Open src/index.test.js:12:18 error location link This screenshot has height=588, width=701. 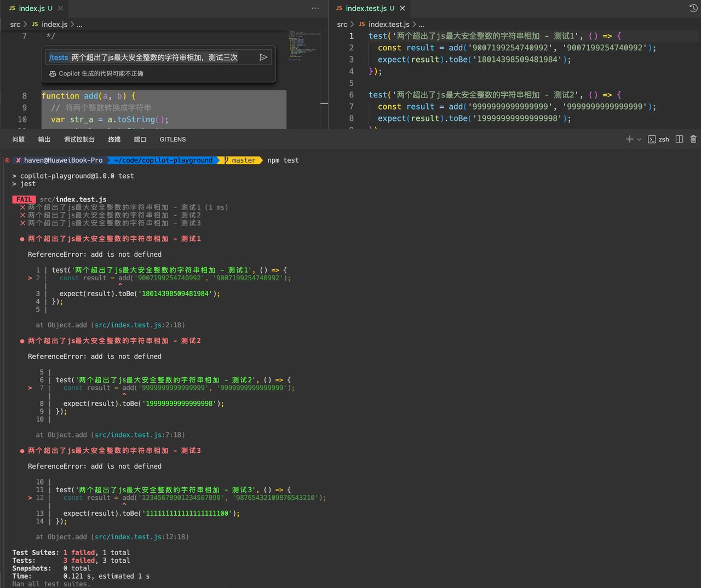142,537
